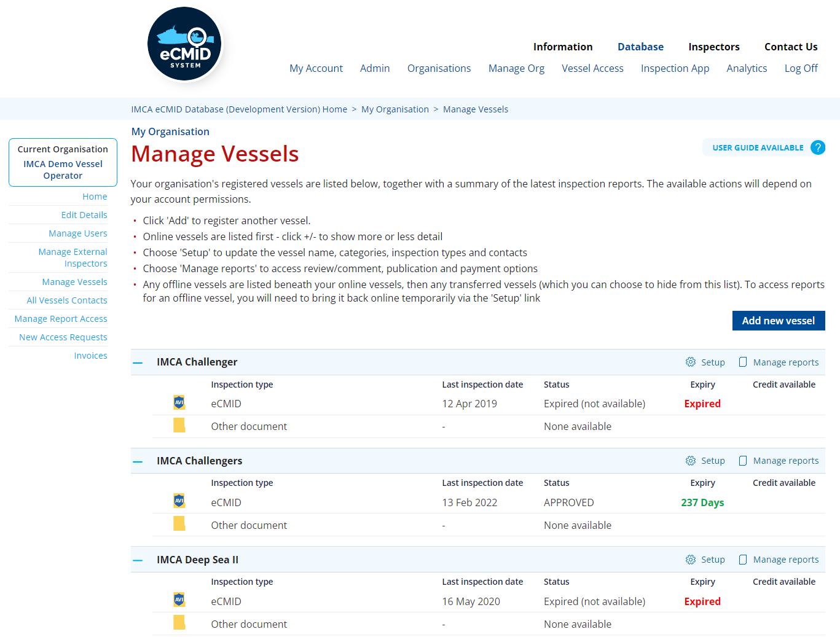Screen dimensions: 840x637
Task: Open Manage Users in the sidebar
Action: (x=78, y=233)
